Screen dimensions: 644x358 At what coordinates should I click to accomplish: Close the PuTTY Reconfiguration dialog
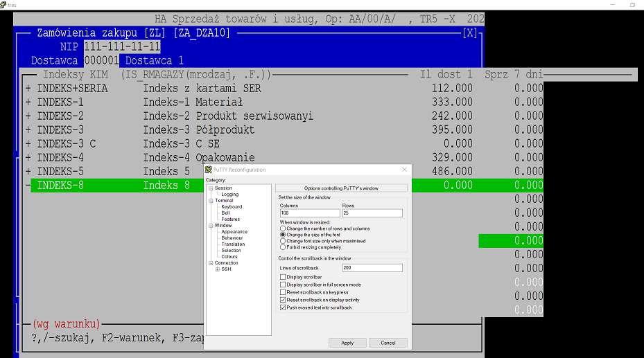pos(405,170)
